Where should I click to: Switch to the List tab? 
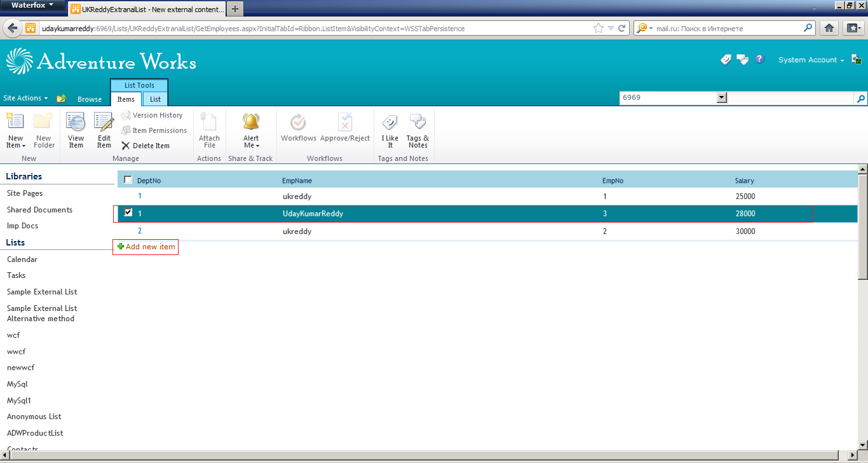(x=154, y=99)
